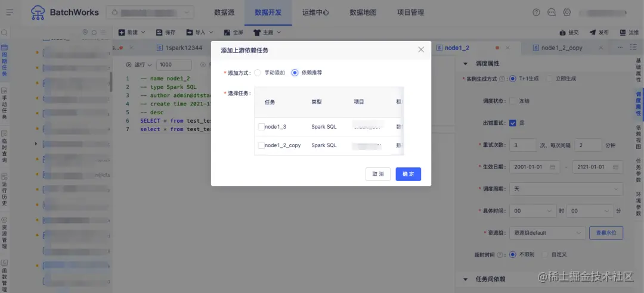Click the 运维 operations icon button
The width and height of the screenshot is (644, 293).
[623, 32]
